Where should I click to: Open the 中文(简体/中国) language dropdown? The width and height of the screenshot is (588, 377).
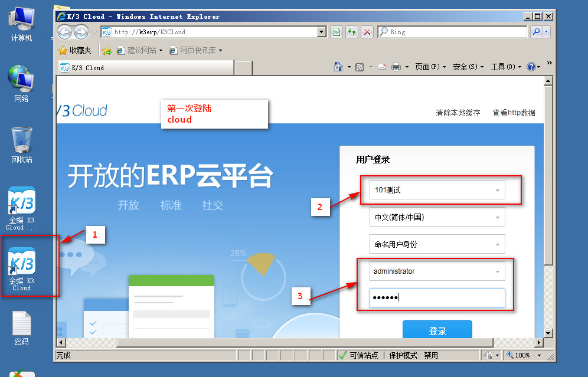tap(437, 217)
